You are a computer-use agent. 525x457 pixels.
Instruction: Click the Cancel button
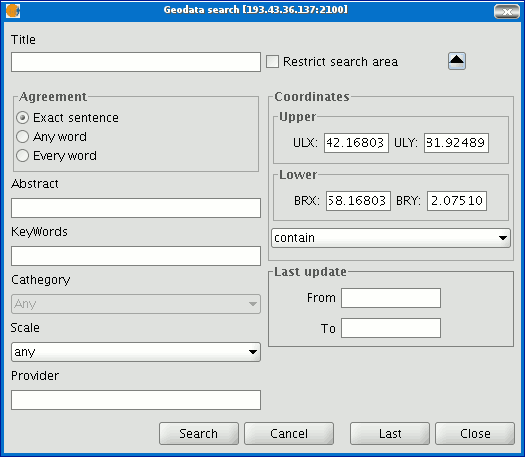coord(289,434)
